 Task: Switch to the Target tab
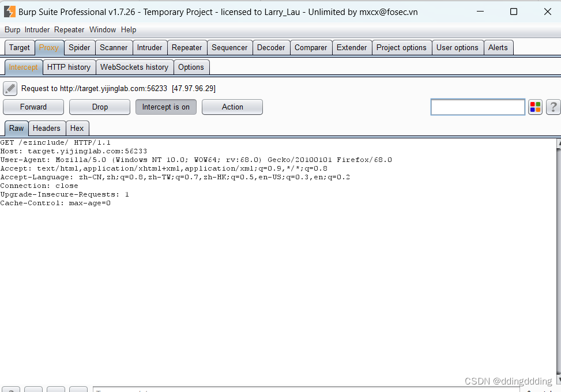point(20,48)
